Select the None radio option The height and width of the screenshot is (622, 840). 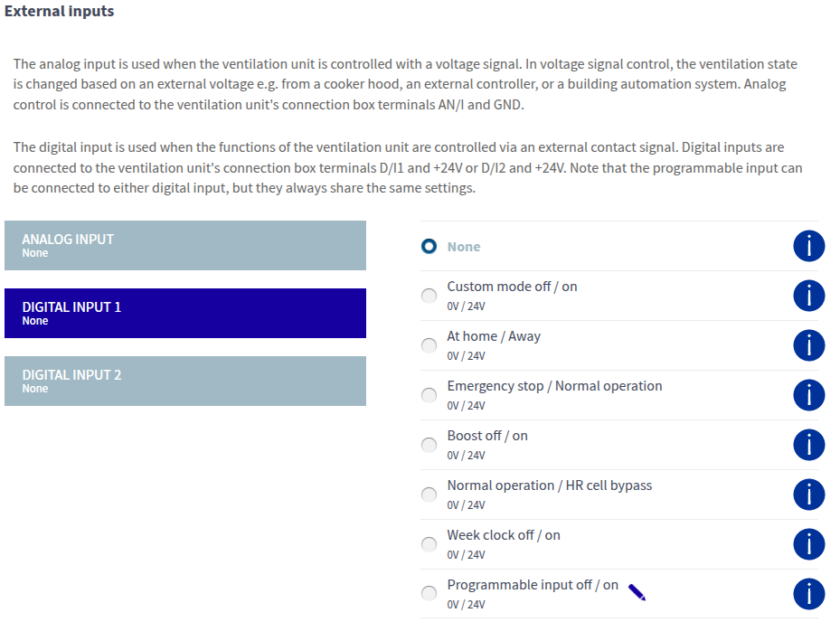(x=429, y=247)
